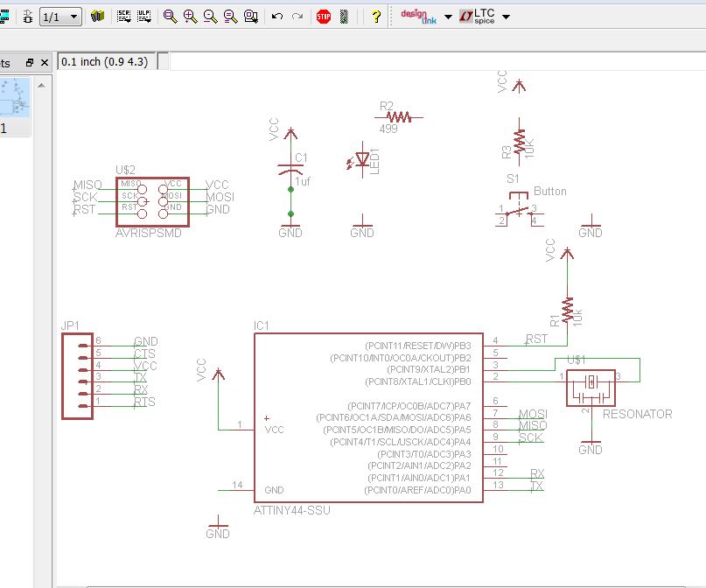The image size is (706, 588).
Task: Click the (PCINT0/AREF/ADC0)PA0 pin label
Action: (417, 490)
